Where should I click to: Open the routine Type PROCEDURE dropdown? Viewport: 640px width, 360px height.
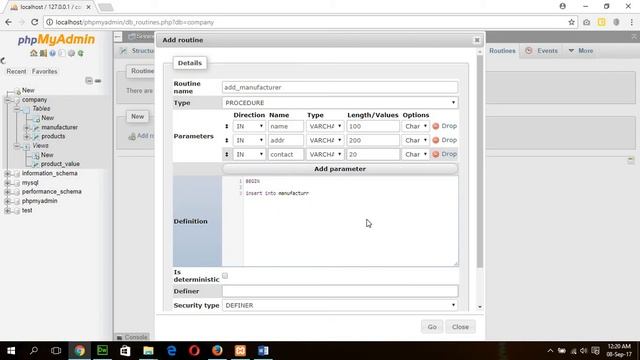(x=340, y=103)
